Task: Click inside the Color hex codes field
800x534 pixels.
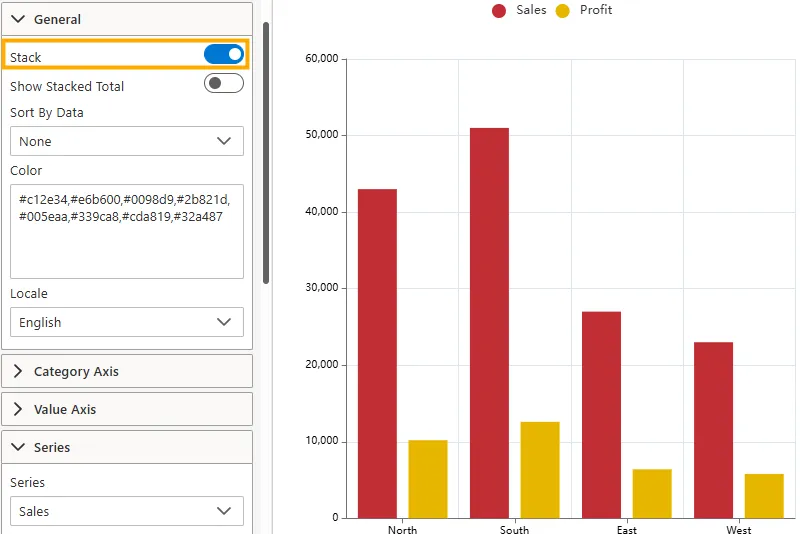Action: 126,231
